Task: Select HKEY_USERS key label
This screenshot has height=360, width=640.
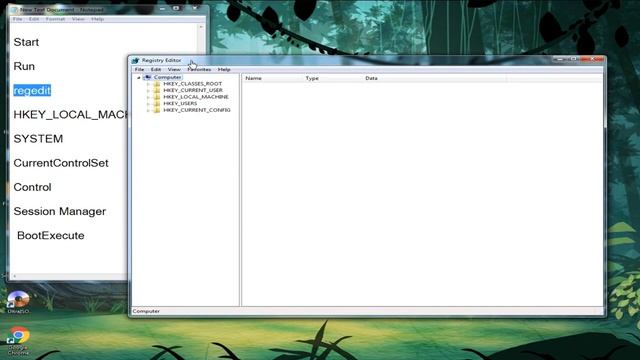Action: tap(180, 103)
